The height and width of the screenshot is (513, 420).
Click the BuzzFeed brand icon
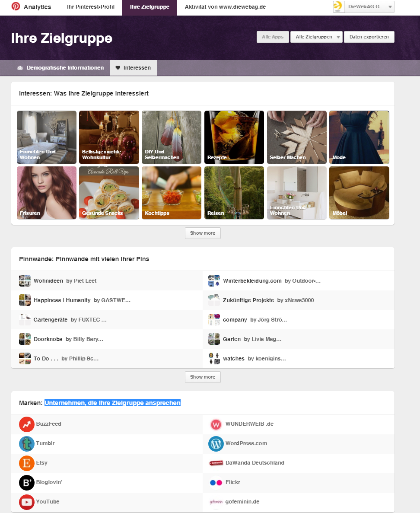[x=26, y=424]
